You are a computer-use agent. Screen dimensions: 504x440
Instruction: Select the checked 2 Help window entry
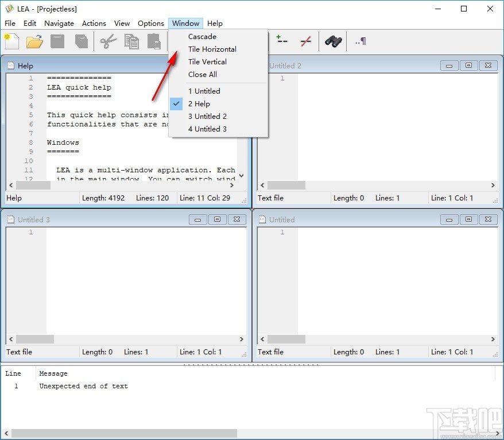tap(218, 103)
